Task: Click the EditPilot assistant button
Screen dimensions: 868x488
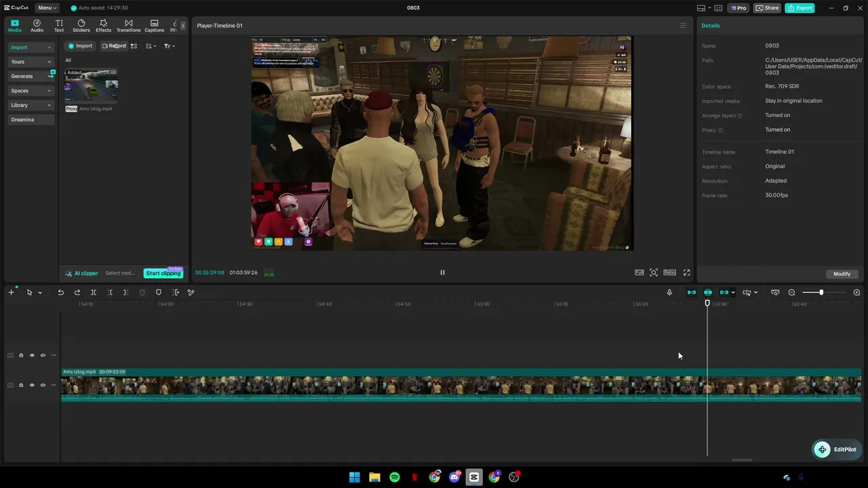Action: (835, 449)
